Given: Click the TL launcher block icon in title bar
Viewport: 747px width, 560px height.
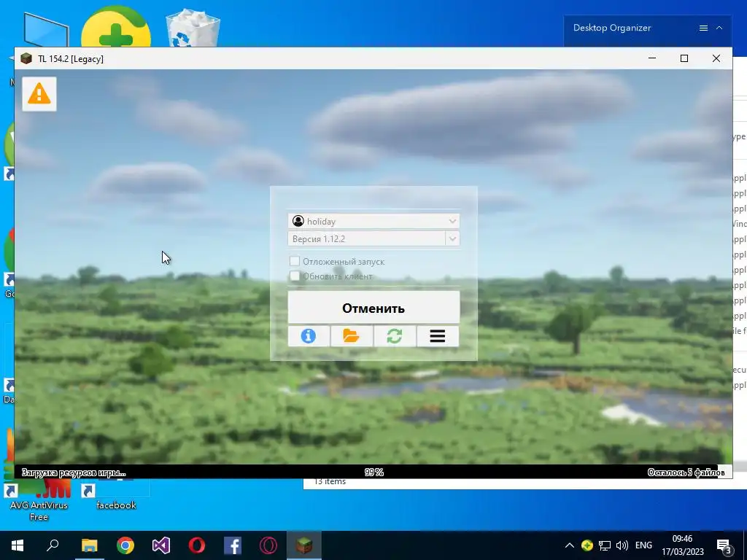Looking at the screenshot, I should tap(26, 58).
